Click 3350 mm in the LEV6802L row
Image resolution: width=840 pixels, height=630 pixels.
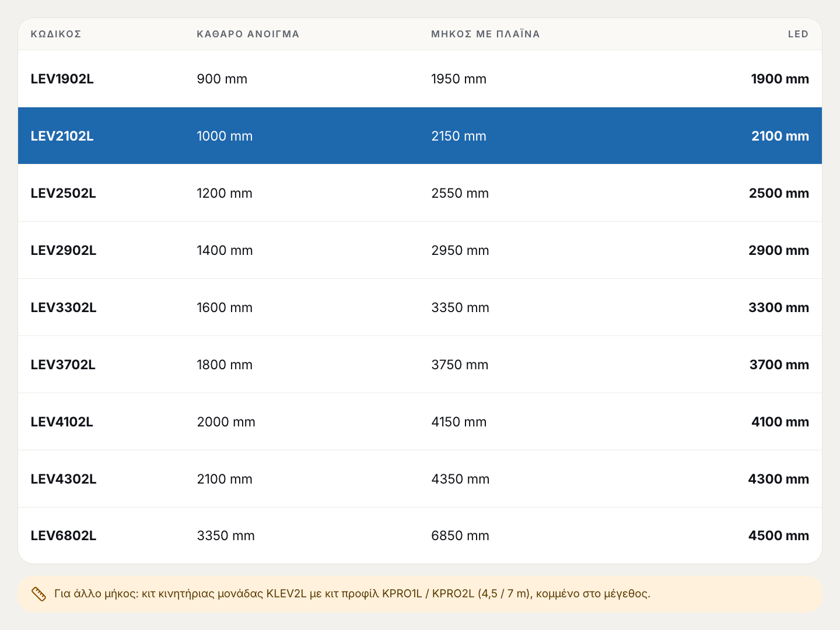click(x=226, y=535)
